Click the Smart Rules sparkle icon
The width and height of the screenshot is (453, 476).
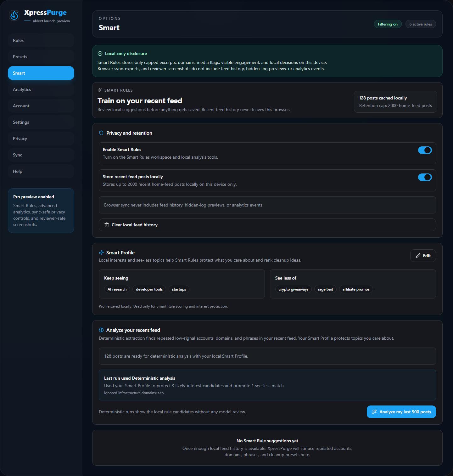point(100,90)
